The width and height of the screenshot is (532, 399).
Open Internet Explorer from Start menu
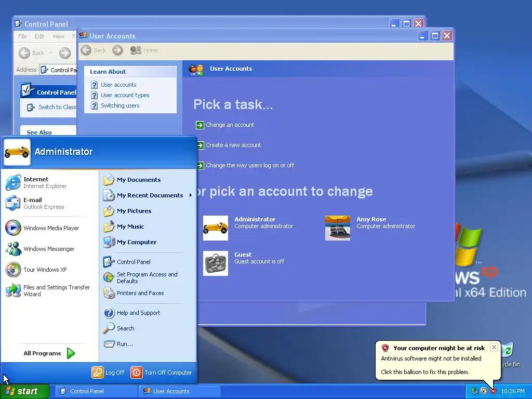[36, 182]
